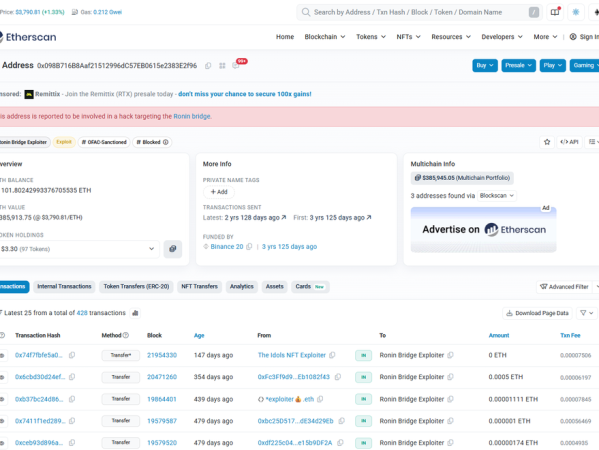
Task: Click the Etherscan logo
Action: coord(28,37)
